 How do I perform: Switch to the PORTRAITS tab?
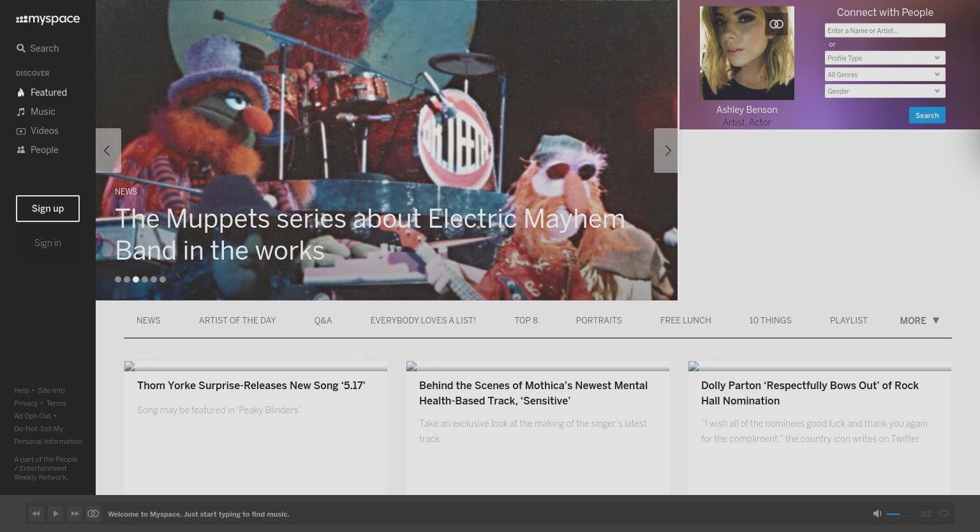[598, 321]
